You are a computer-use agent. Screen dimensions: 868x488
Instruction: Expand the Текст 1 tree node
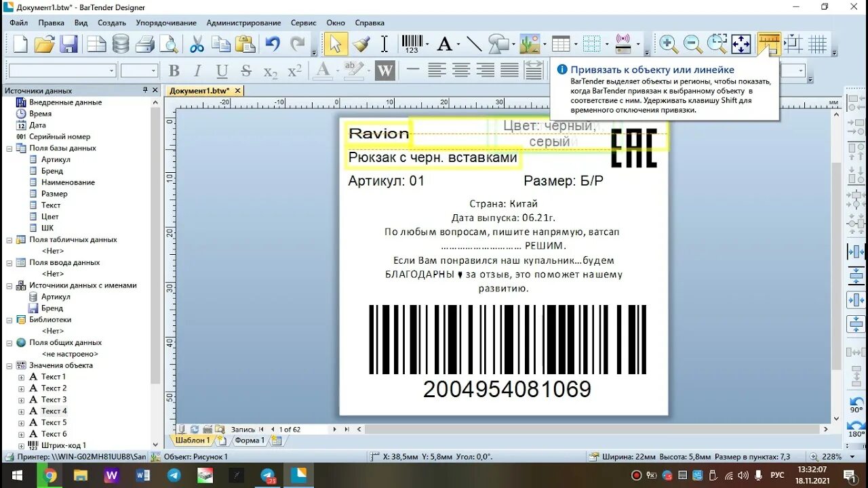click(x=21, y=377)
